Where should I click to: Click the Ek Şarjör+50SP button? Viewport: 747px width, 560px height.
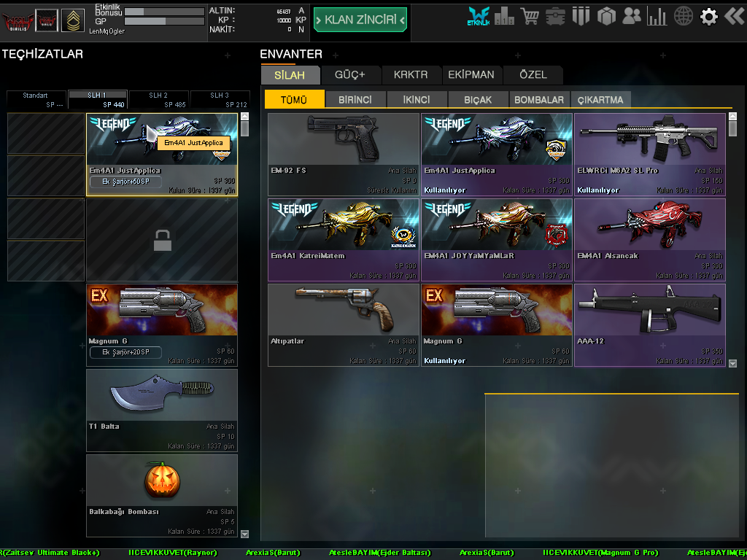click(125, 182)
